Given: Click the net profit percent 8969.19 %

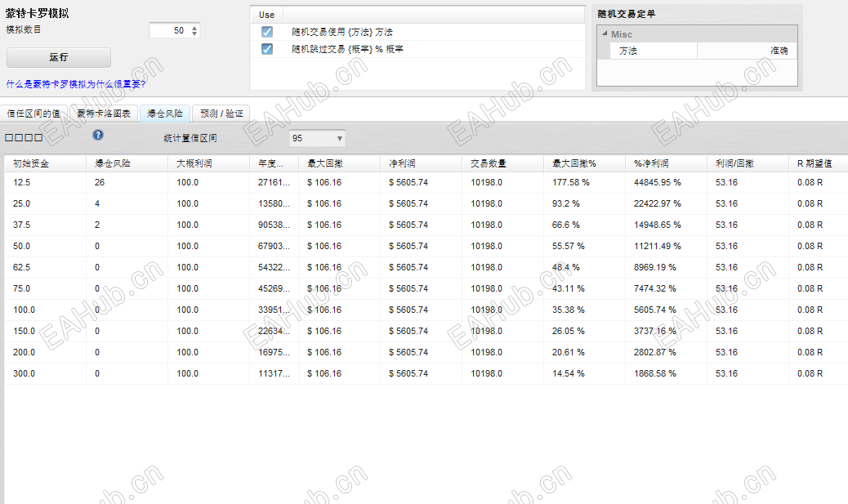Looking at the screenshot, I should pyautogui.click(x=655, y=268).
